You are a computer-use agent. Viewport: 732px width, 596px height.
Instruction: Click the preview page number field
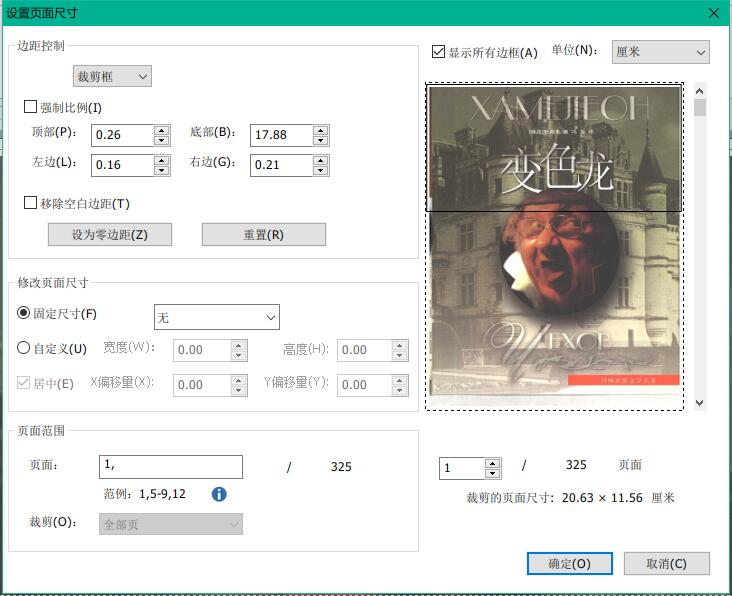click(x=462, y=468)
